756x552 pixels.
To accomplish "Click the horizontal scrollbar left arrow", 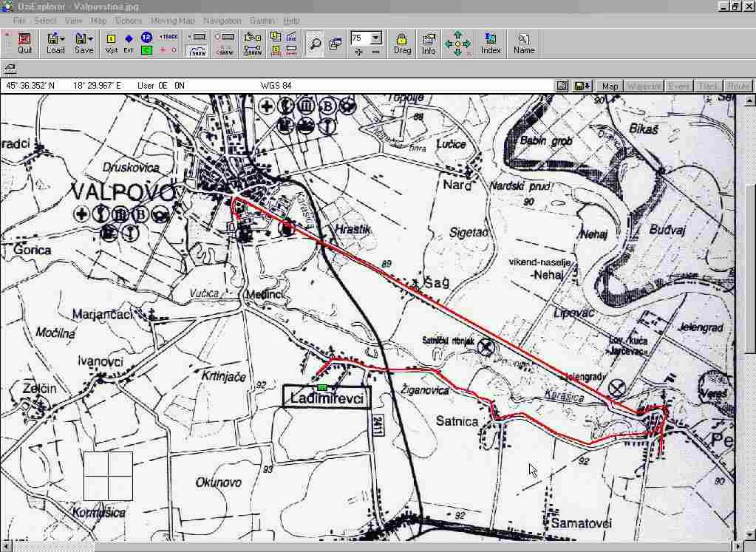I will pos(5,546).
